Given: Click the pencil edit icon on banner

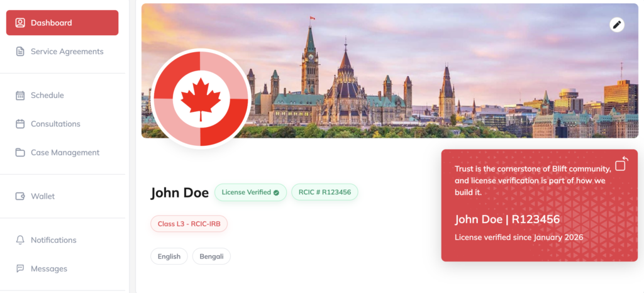Looking at the screenshot, I should (616, 25).
